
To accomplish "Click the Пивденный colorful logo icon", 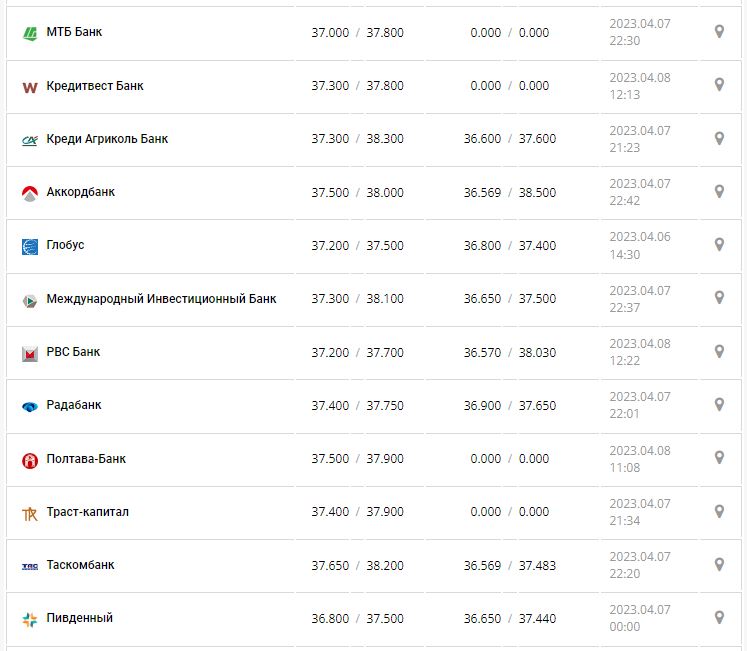I will tap(29, 619).
